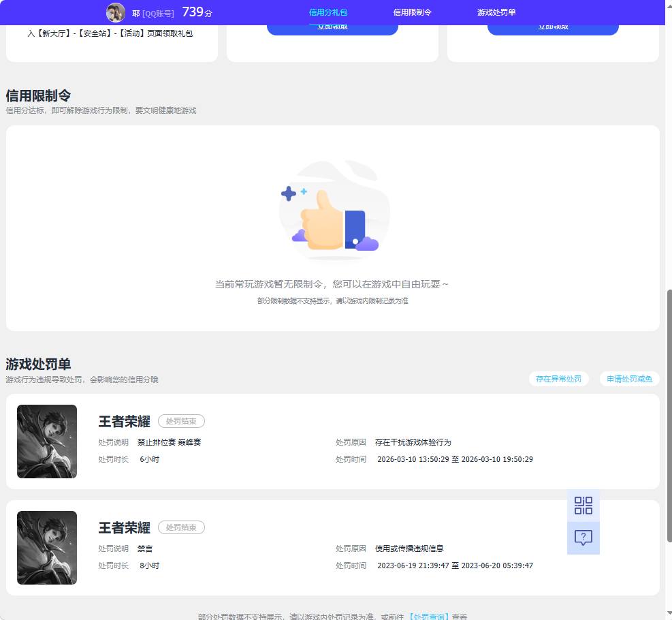This screenshot has width=672, height=620.
Task: Click the 信用限制令 section heading
Action: [38, 95]
